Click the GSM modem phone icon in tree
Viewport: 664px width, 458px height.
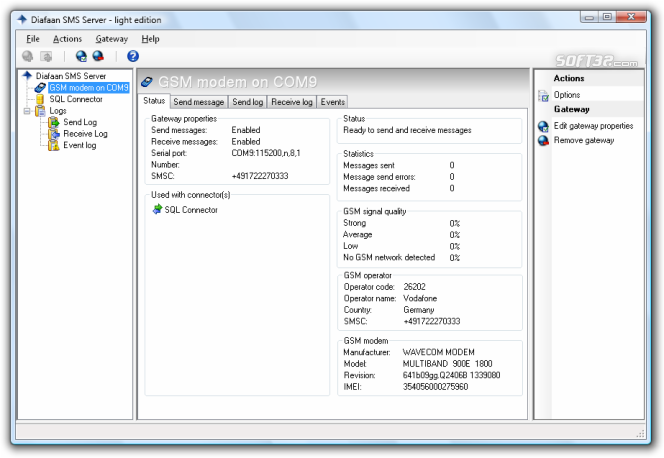(x=40, y=88)
